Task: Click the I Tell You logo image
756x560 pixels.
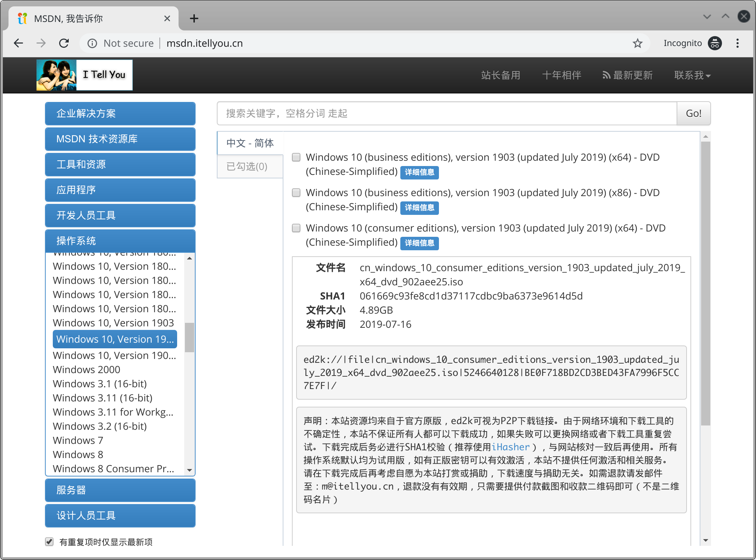Action: click(x=85, y=75)
